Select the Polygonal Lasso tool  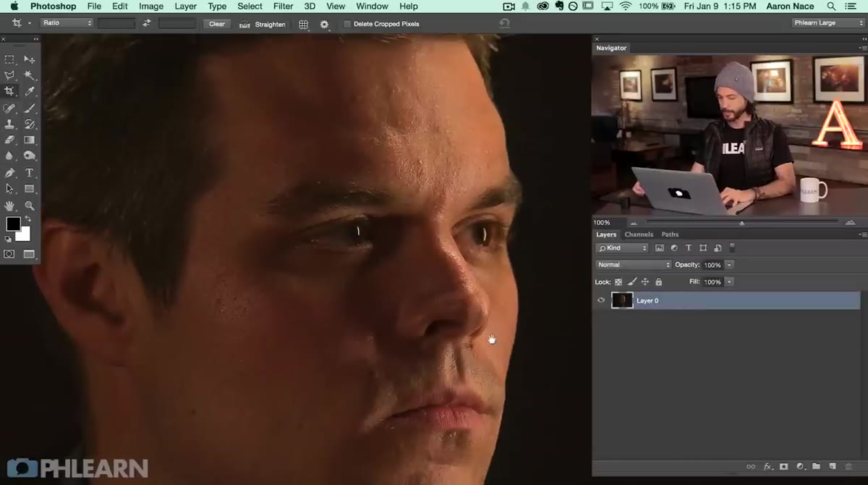tap(9, 75)
